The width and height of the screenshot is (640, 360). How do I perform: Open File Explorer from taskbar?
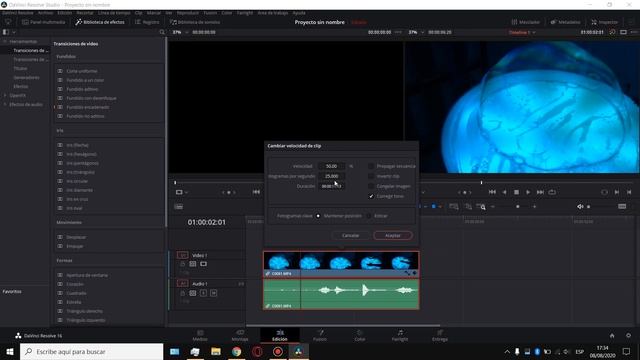tap(216, 351)
